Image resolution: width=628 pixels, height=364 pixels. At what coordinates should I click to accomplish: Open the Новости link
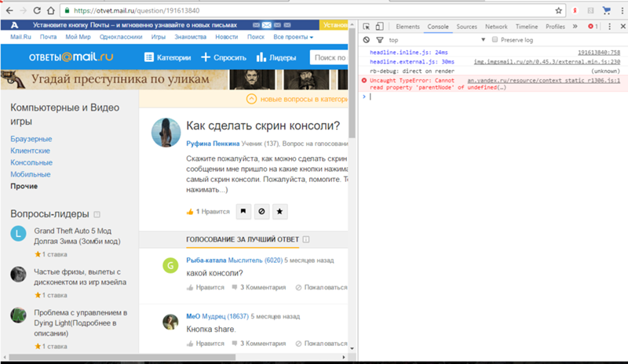pos(226,37)
